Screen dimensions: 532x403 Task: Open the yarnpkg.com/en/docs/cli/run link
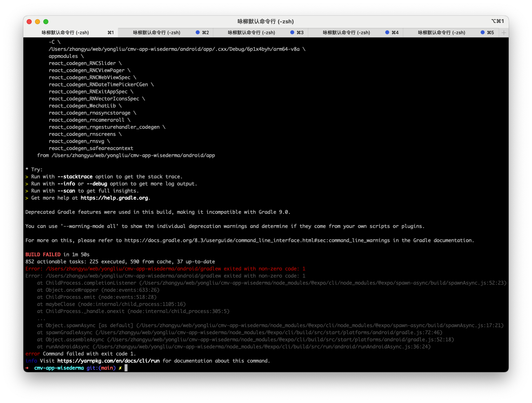point(108,360)
